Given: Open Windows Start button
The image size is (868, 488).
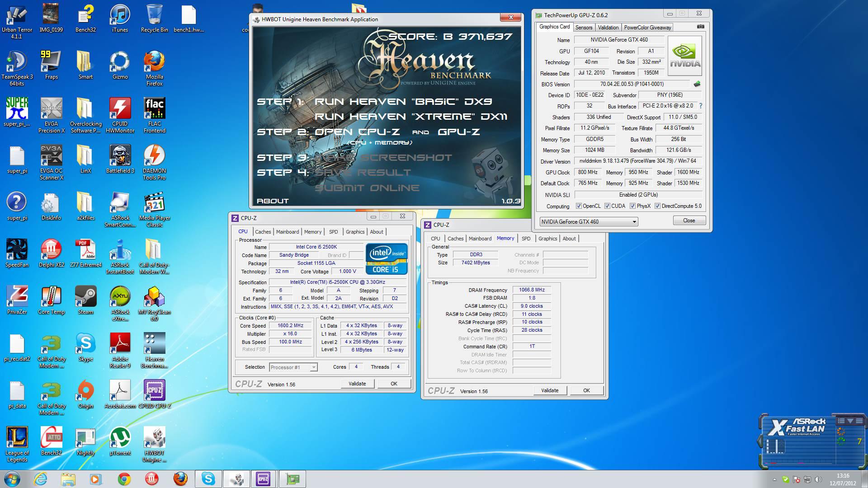Looking at the screenshot, I should coord(12,479).
